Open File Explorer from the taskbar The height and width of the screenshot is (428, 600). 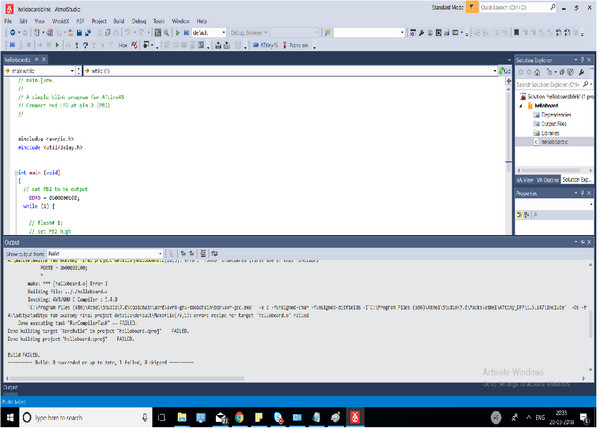coord(182,417)
